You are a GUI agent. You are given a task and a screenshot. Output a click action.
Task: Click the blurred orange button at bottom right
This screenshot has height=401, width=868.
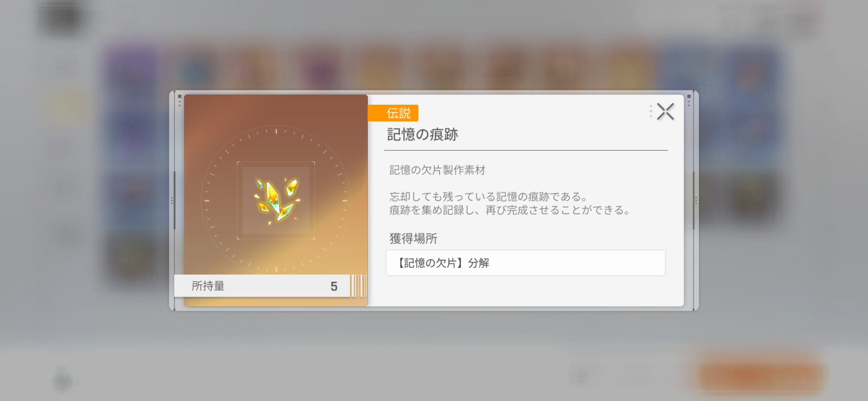point(762,376)
